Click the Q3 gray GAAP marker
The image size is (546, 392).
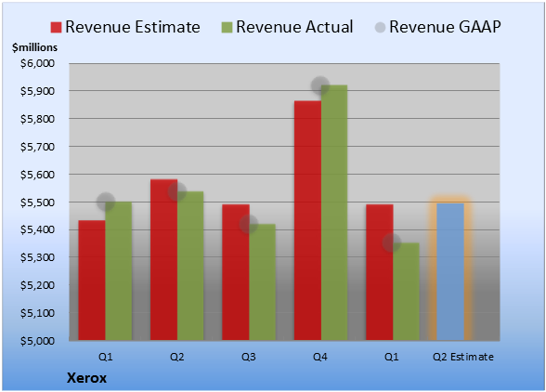[249, 224]
